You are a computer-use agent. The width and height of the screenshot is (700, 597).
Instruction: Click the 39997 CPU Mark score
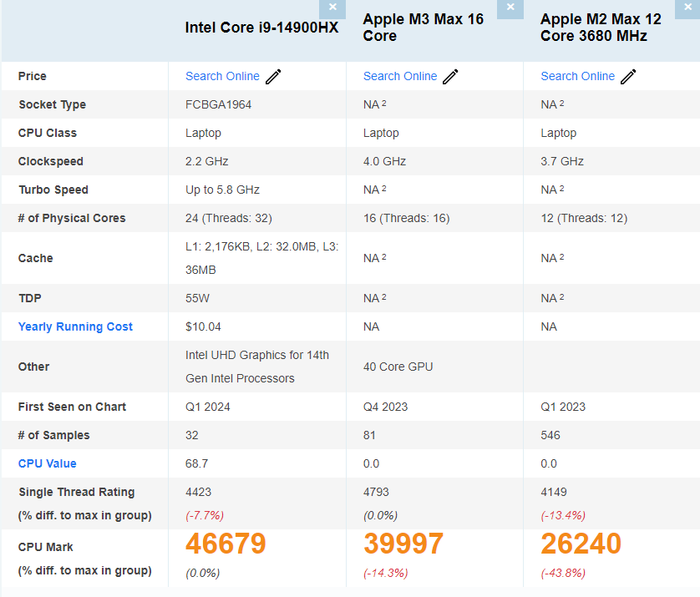(x=403, y=544)
